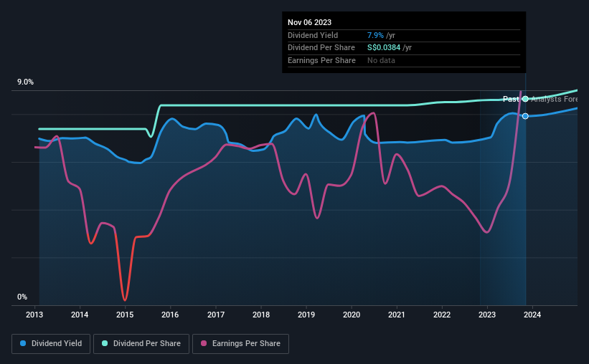Toggle the Dividend Per Share legend button
This screenshot has height=364, width=589.
pos(141,344)
